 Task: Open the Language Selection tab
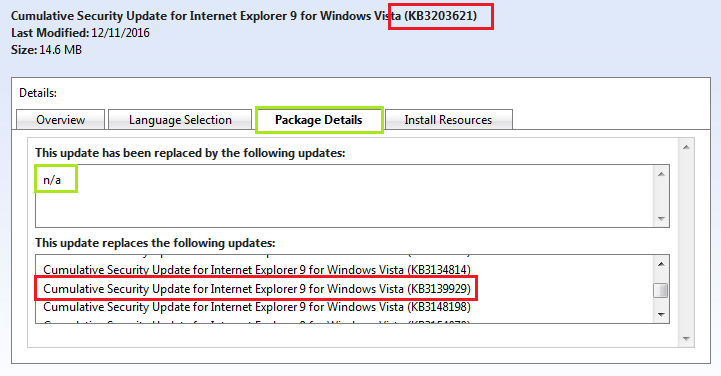click(x=180, y=120)
